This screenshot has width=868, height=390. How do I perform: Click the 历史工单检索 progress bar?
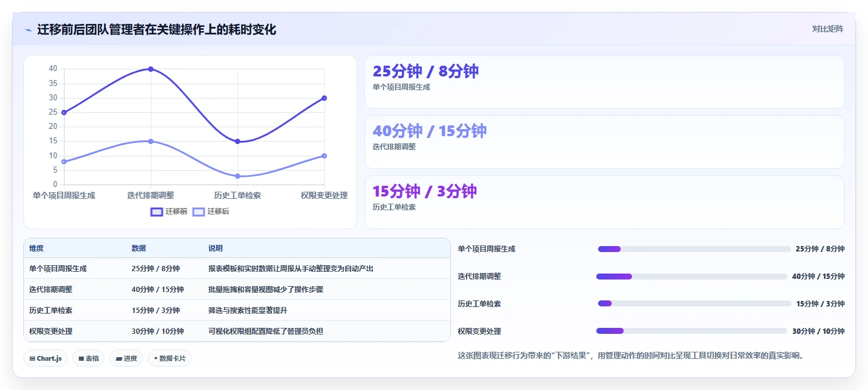(694, 304)
